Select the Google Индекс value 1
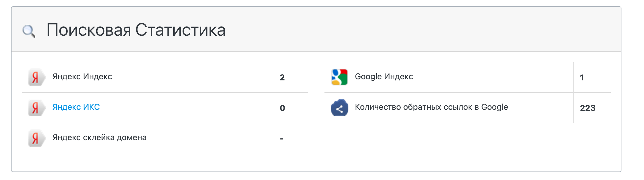The width and height of the screenshot is (644, 180). pyautogui.click(x=582, y=78)
